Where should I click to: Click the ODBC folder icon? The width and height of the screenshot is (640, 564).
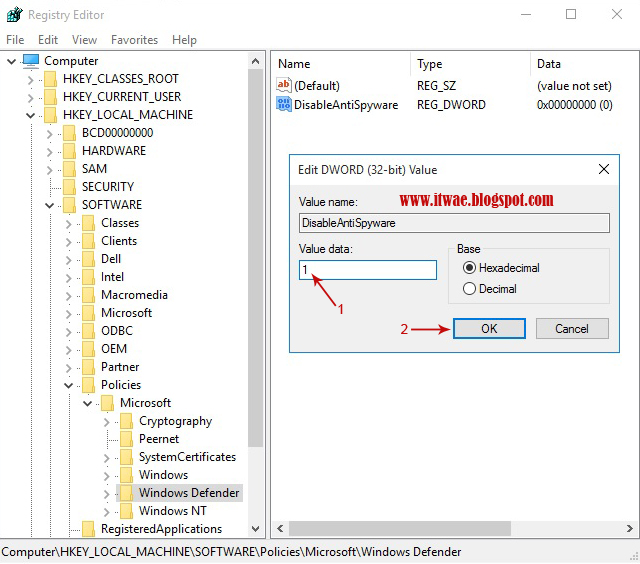tap(89, 331)
